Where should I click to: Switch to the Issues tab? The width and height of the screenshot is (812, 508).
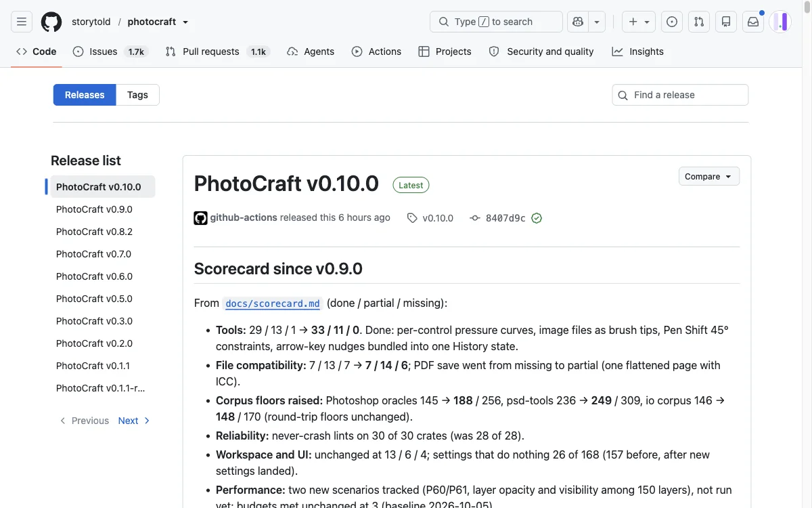pyautogui.click(x=110, y=51)
